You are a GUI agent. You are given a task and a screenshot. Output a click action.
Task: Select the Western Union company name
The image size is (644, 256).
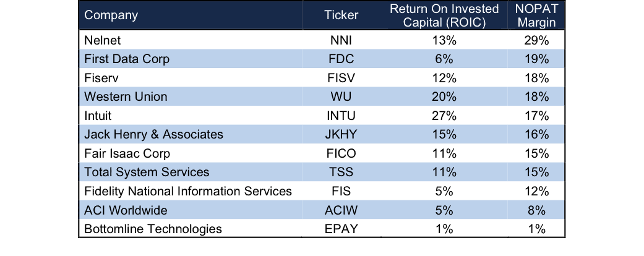tap(126, 96)
